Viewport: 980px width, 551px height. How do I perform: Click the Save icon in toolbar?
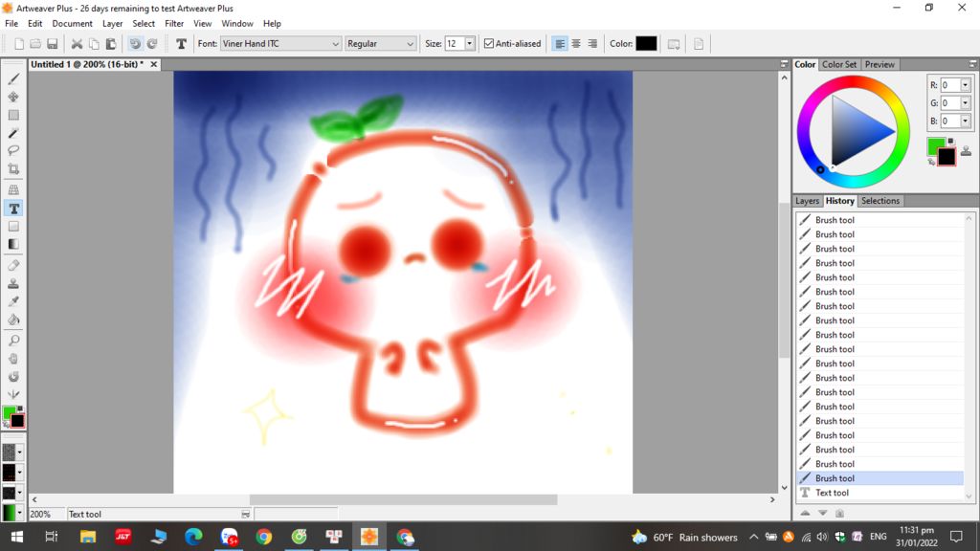(53, 44)
